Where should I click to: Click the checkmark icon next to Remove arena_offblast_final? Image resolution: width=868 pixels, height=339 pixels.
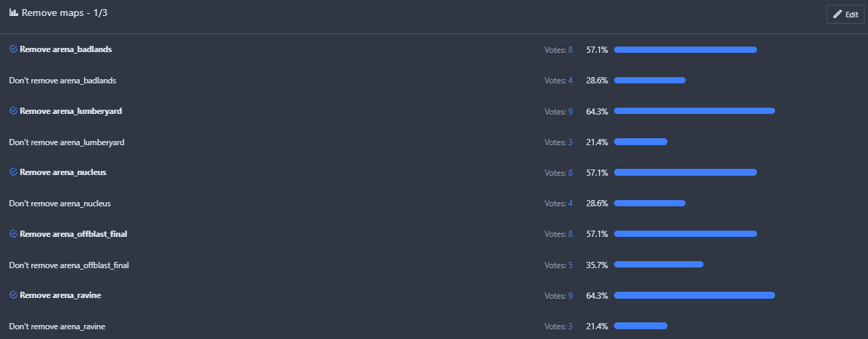13,233
